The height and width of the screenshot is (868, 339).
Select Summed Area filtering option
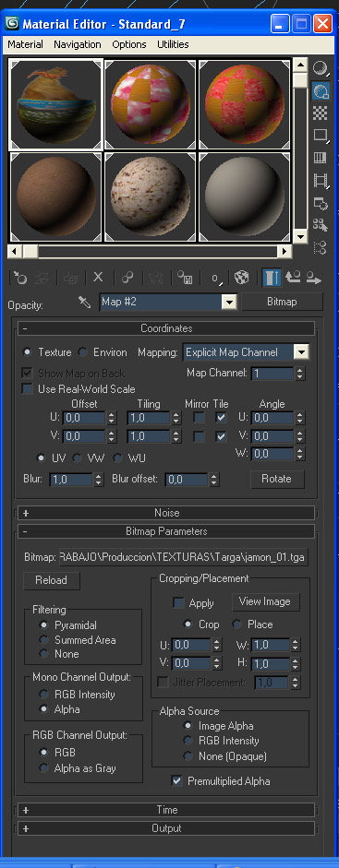[x=42, y=639]
